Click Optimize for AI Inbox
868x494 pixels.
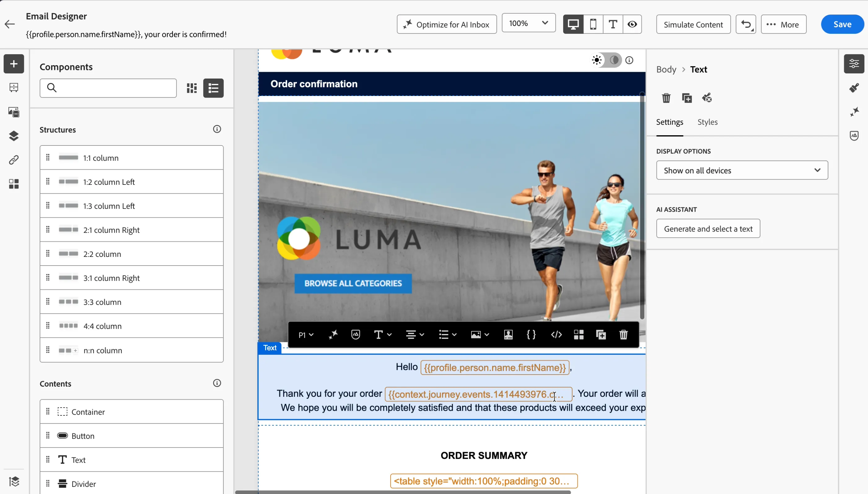(446, 24)
